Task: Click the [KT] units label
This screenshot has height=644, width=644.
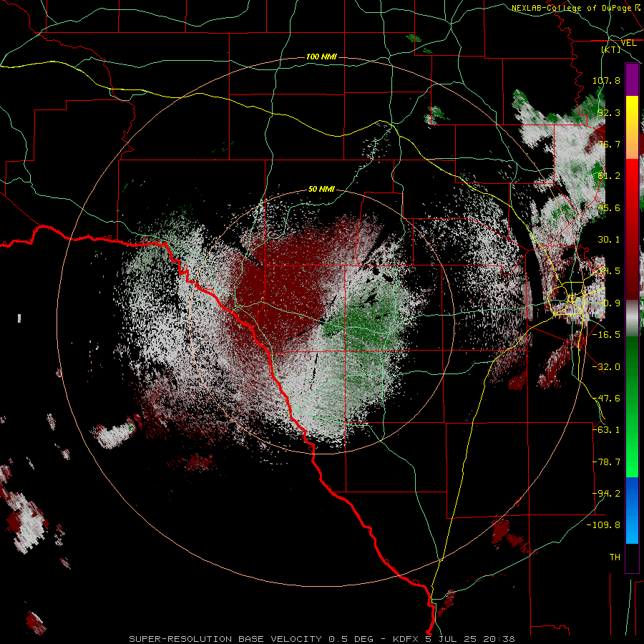Action: click(x=611, y=49)
